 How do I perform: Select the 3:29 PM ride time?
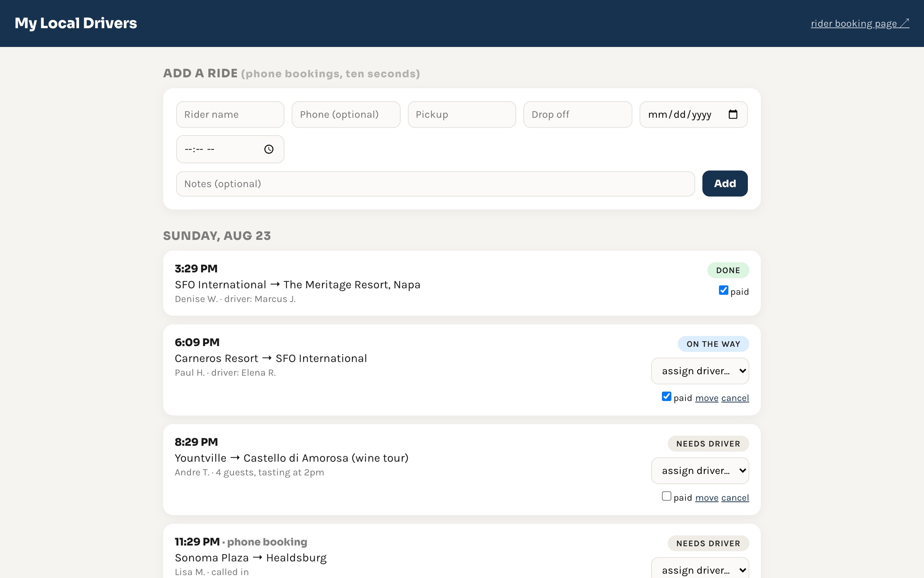tap(196, 269)
